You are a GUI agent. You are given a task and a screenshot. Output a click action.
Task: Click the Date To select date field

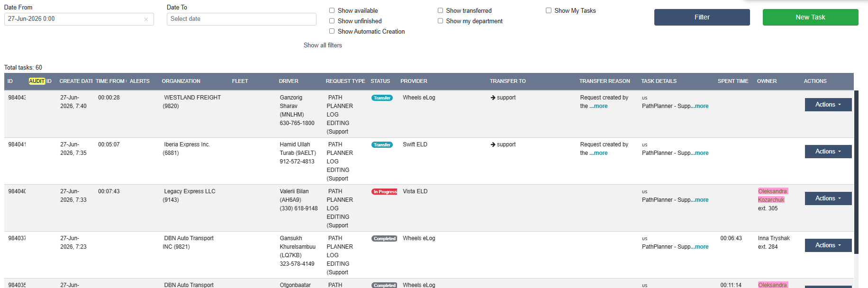click(x=241, y=19)
